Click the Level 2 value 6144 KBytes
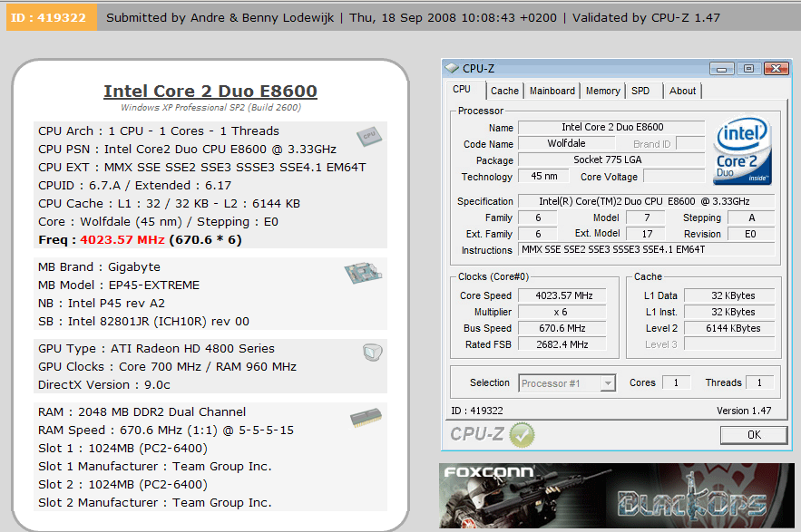 point(730,328)
